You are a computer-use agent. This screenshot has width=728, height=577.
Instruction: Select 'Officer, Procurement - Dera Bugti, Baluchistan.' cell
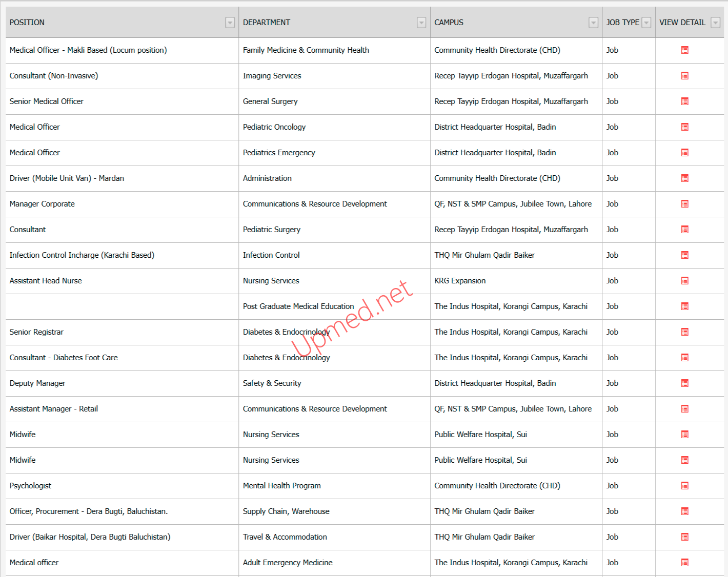pyautogui.click(x=122, y=511)
